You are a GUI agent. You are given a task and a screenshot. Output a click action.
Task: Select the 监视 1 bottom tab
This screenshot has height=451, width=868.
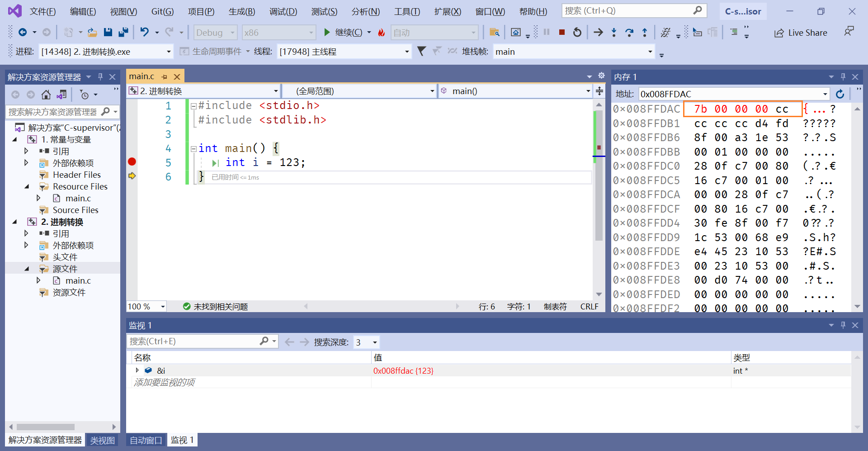(182, 440)
